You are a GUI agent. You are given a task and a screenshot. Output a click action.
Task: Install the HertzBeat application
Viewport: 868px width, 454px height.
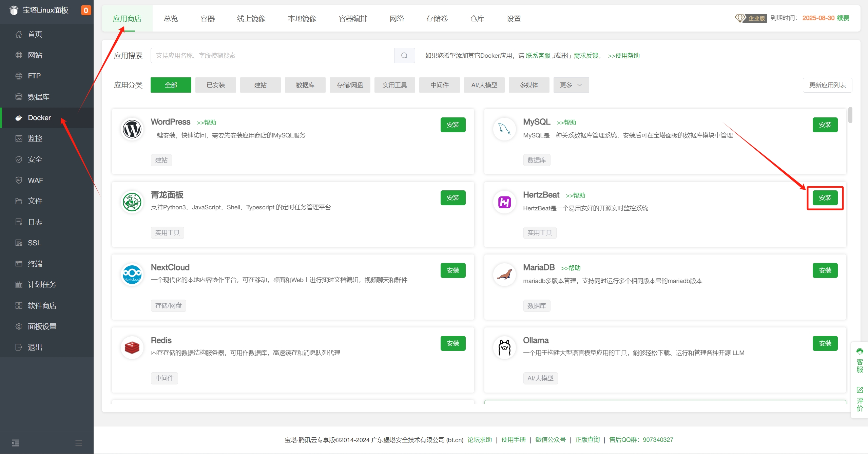(x=825, y=198)
